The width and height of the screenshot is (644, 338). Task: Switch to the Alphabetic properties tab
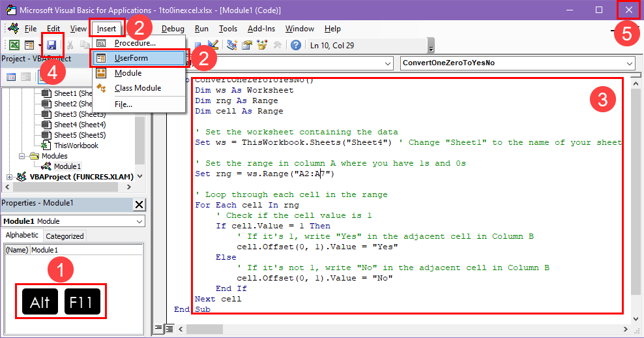coord(22,235)
